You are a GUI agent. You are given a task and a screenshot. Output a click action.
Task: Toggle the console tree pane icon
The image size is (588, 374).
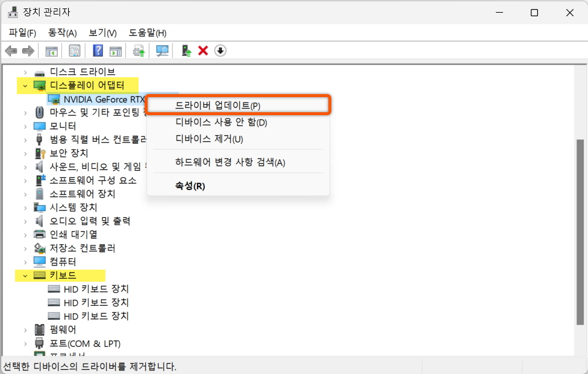point(51,51)
